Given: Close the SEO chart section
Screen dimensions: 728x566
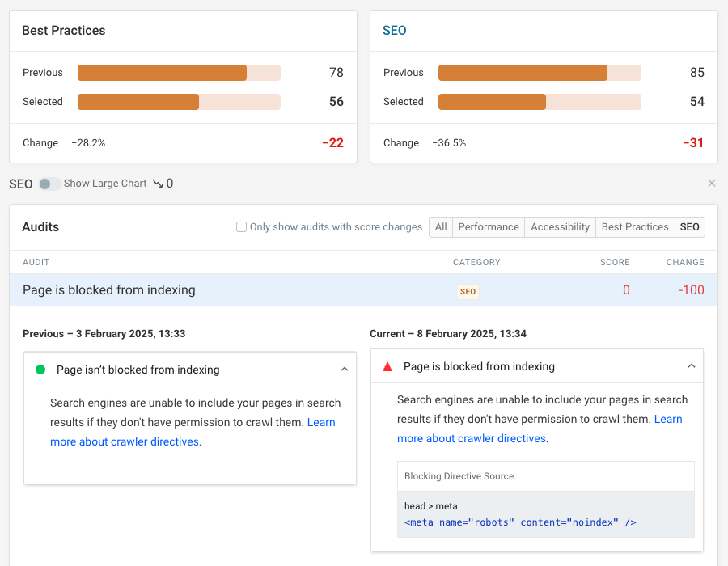Looking at the screenshot, I should coord(712,184).
